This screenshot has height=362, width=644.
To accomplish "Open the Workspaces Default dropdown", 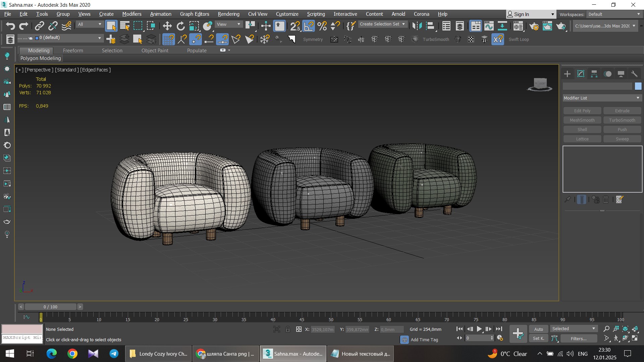I will pos(614,14).
